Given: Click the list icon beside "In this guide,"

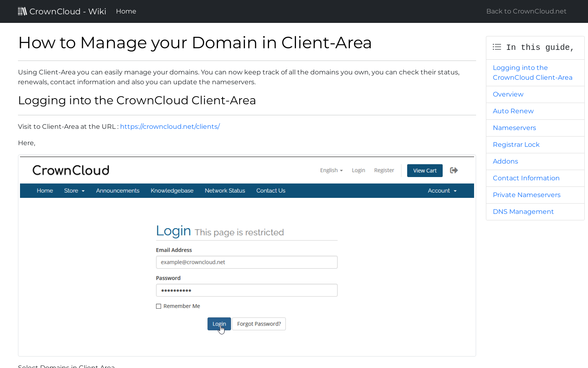Looking at the screenshot, I should click(497, 47).
